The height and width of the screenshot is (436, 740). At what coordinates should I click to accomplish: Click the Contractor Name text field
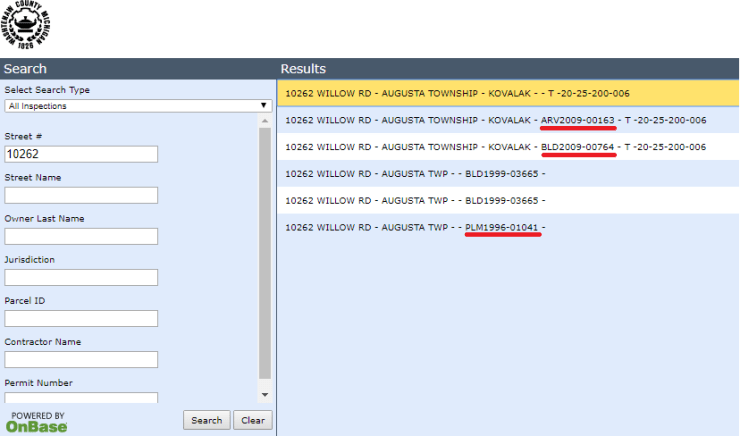coord(81,359)
